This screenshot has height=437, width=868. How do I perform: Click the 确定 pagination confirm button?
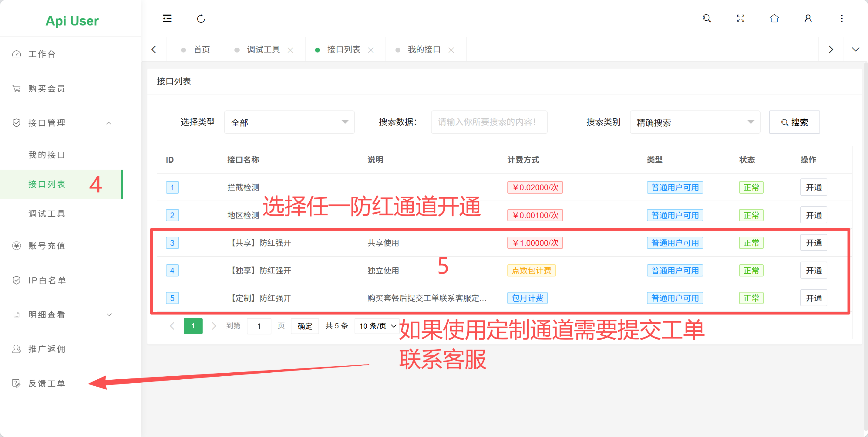click(x=304, y=326)
